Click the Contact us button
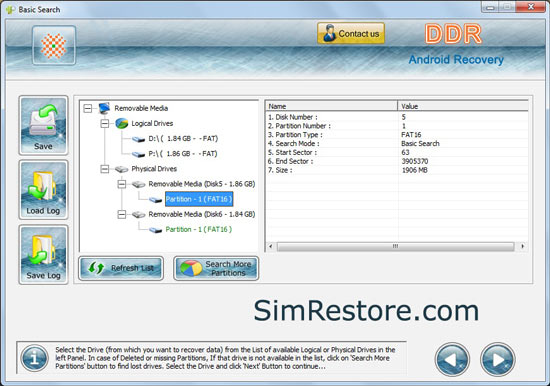The width and height of the screenshot is (550, 386). (351, 33)
